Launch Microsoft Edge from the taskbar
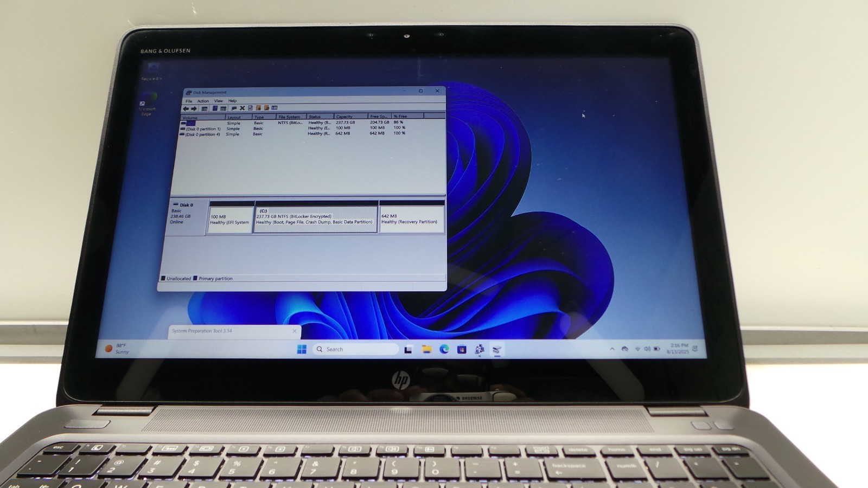Viewport: 868px width, 488px height. [x=444, y=349]
